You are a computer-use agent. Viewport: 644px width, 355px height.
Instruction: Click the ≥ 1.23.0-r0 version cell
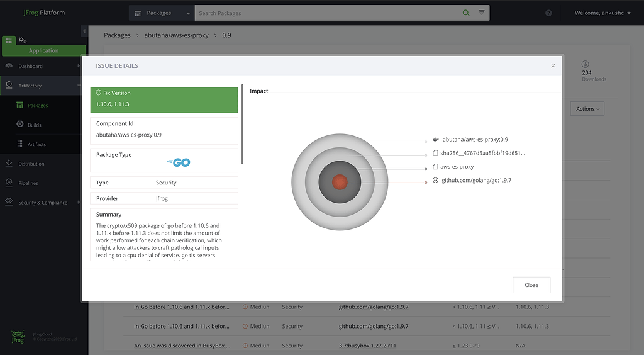click(466, 346)
